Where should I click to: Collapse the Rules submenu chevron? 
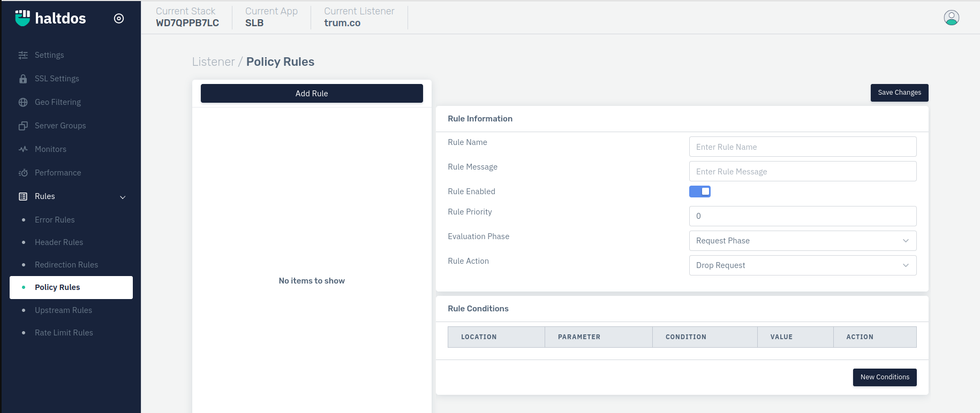tap(123, 197)
